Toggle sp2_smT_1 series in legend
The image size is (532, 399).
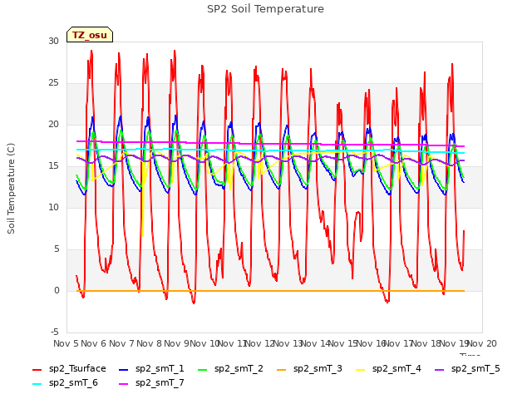click(x=151, y=369)
